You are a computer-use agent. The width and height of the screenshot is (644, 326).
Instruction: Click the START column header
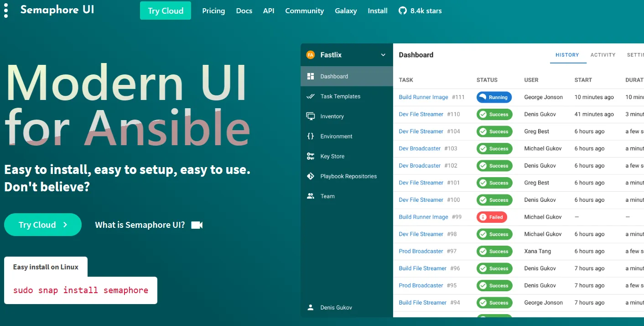coord(583,80)
